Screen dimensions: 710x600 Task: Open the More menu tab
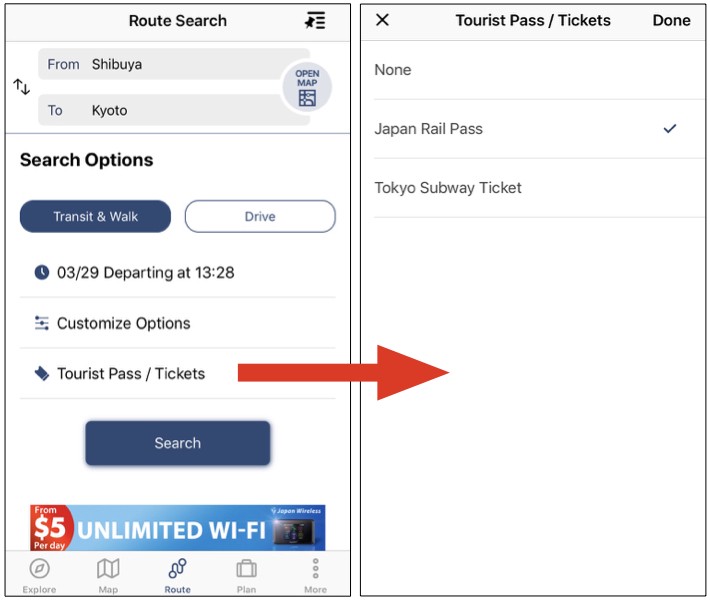pos(315,575)
